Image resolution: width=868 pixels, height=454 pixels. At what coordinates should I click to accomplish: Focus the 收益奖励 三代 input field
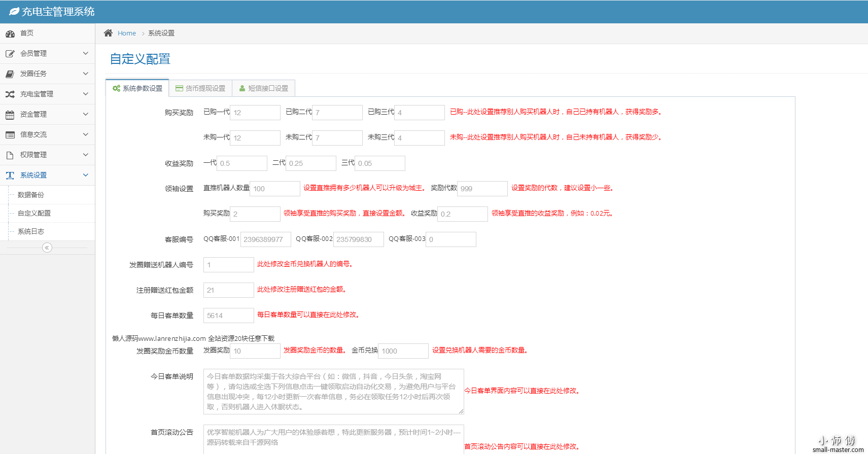pyautogui.click(x=380, y=163)
